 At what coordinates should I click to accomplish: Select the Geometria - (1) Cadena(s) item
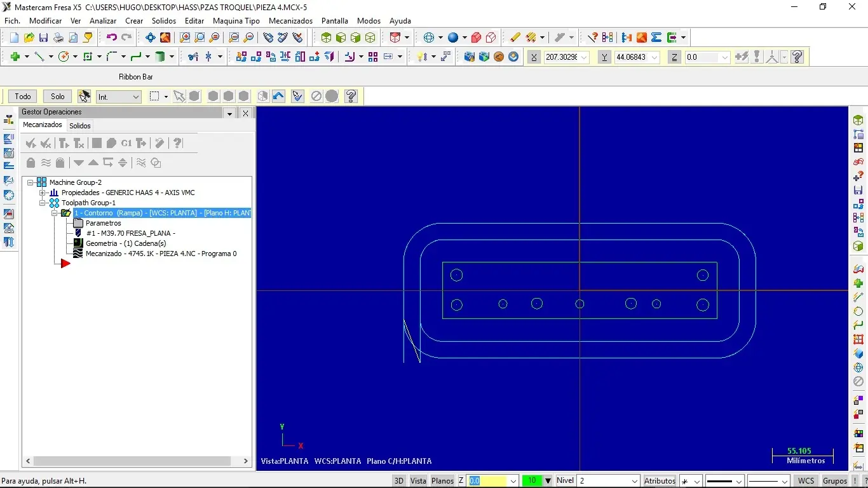coord(126,243)
